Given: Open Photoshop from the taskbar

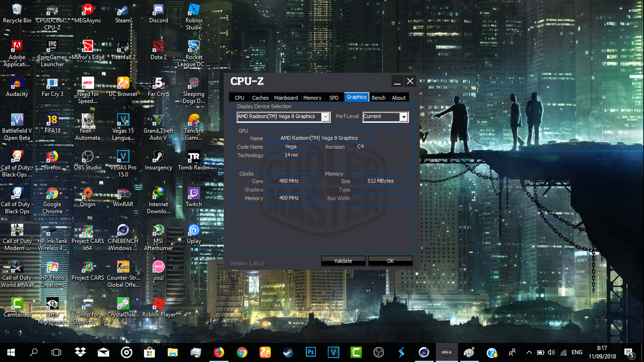Looking at the screenshot, I should click(310, 352).
